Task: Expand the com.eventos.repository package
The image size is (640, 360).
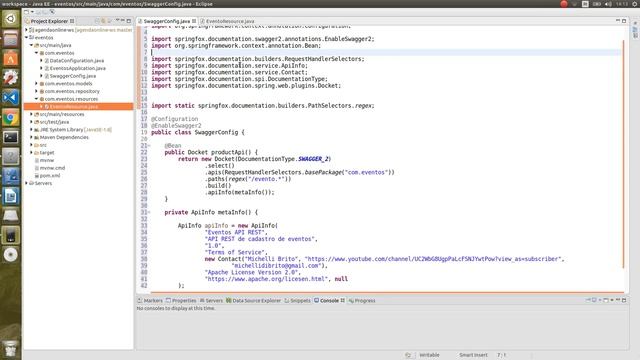Action: tap(36, 91)
